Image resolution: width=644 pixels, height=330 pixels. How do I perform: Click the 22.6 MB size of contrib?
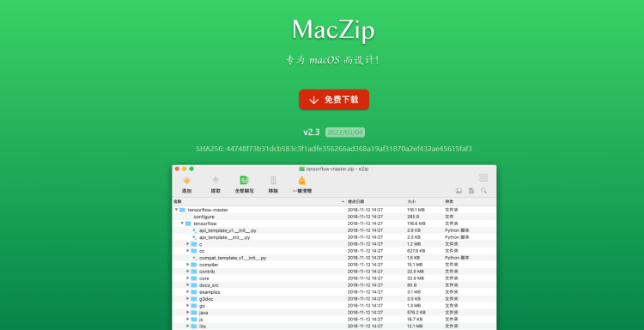(416, 272)
